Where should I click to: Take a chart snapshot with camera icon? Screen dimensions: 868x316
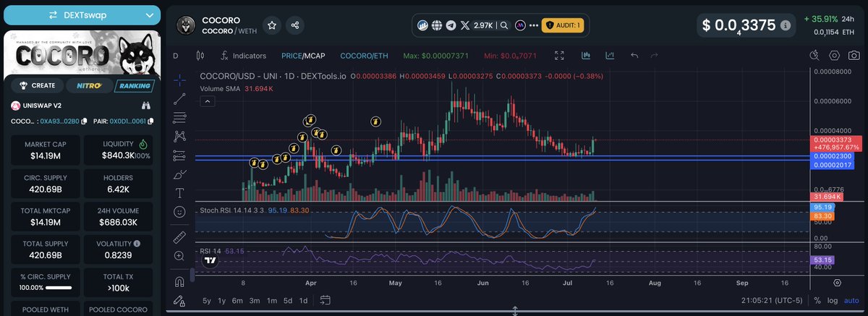[x=854, y=56]
